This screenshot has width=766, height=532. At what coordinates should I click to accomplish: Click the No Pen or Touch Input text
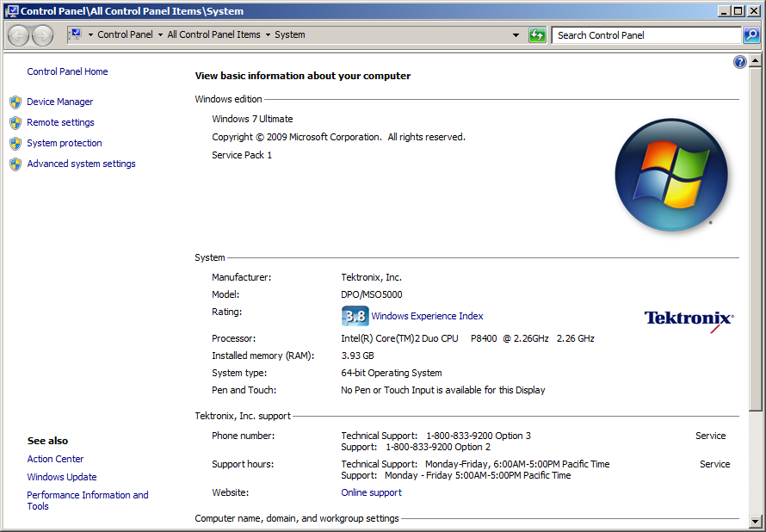pos(443,389)
